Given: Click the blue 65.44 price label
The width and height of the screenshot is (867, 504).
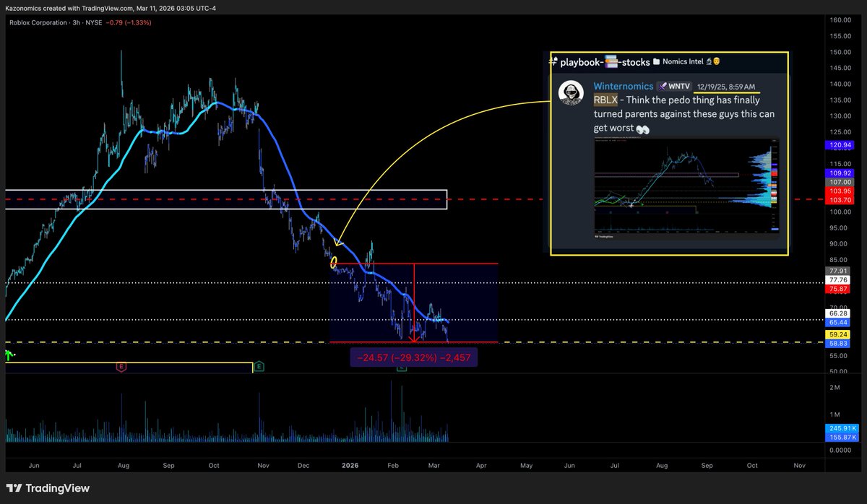Looking at the screenshot, I should (839, 322).
